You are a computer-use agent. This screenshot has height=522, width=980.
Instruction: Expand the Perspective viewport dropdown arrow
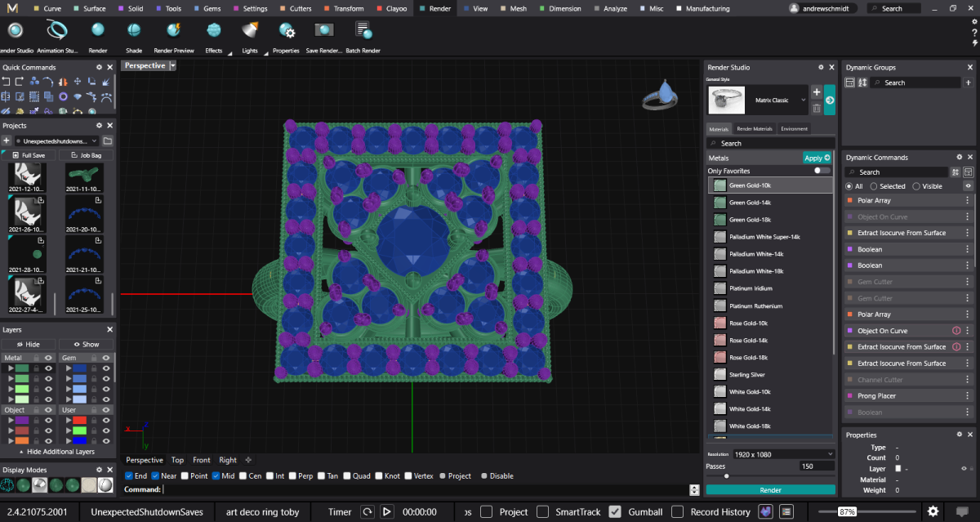172,65
